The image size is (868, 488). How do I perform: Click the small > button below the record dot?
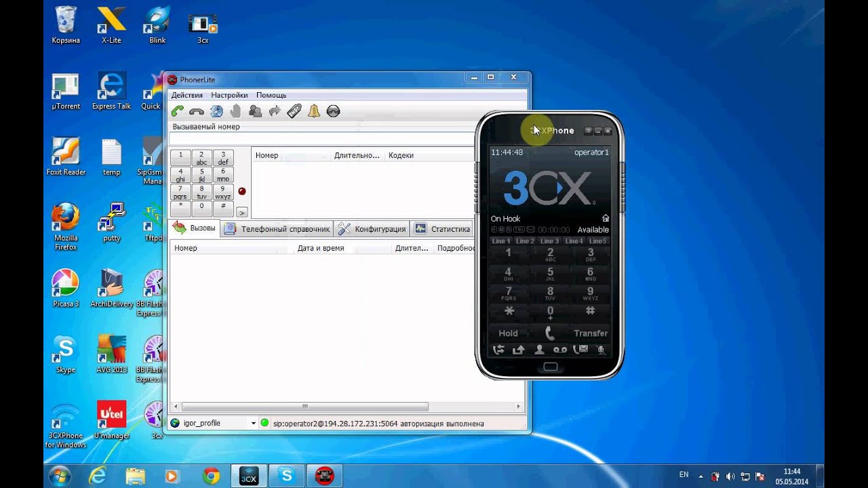(x=242, y=212)
